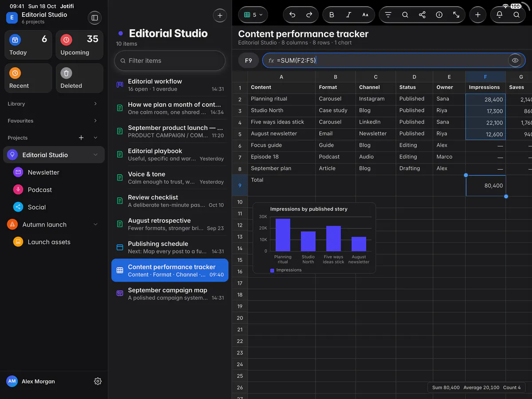
Task: Open the Recent list
Action: 28,78
